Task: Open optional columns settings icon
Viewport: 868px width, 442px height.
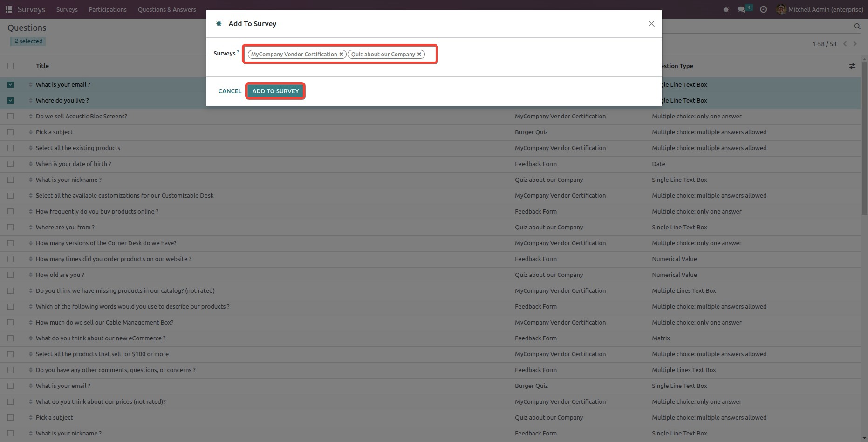Action: (852, 66)
